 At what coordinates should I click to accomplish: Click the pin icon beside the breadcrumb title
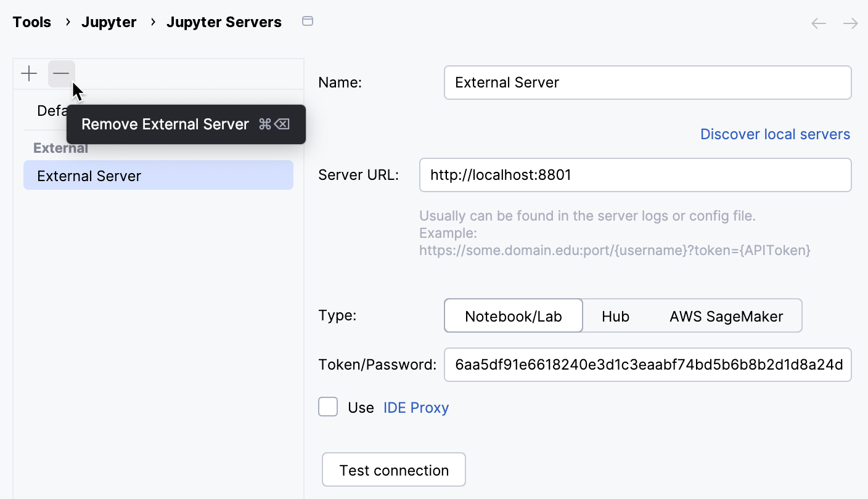[307, 20]
